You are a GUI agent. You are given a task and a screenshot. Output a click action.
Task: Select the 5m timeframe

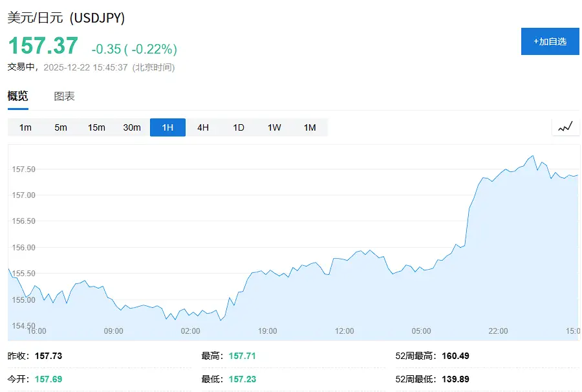(x=61, y=127)
